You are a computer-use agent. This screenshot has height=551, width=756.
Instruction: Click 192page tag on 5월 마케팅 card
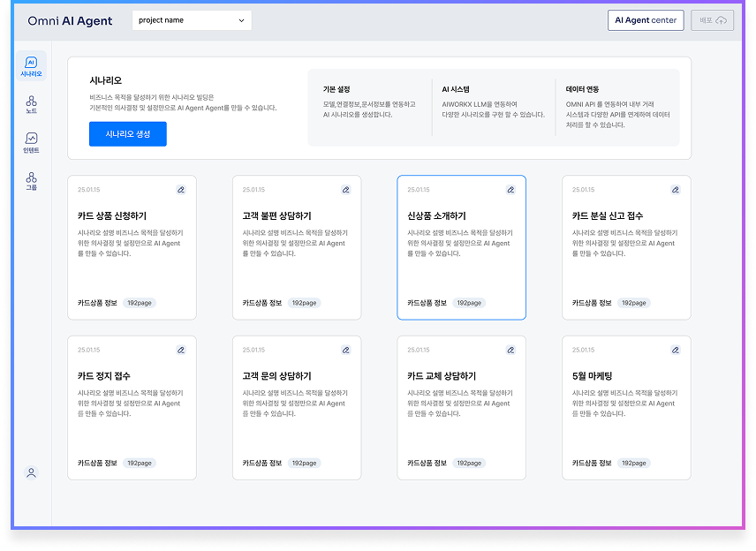pyautogui.click(x=634, y=463)
